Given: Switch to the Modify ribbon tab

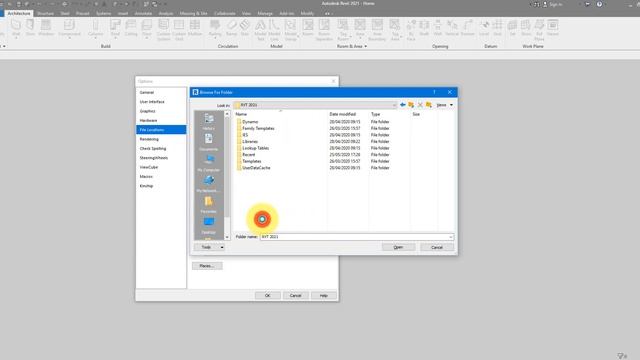Looking at the screenshot, I should pos(307,13).
